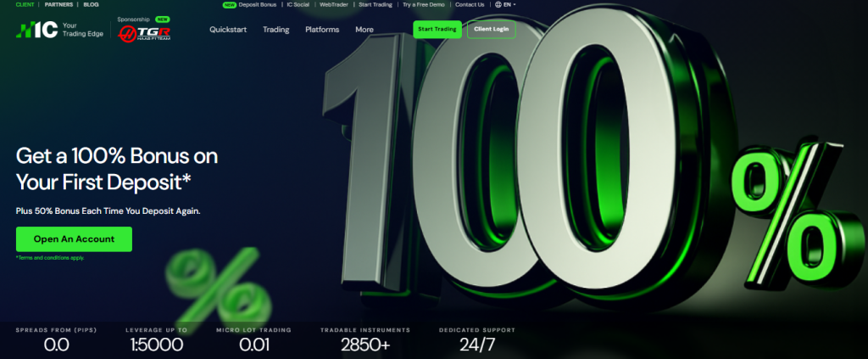
Task: Click the Micro Lot Trading 0.01 stat
Action: tap(254, 339)
